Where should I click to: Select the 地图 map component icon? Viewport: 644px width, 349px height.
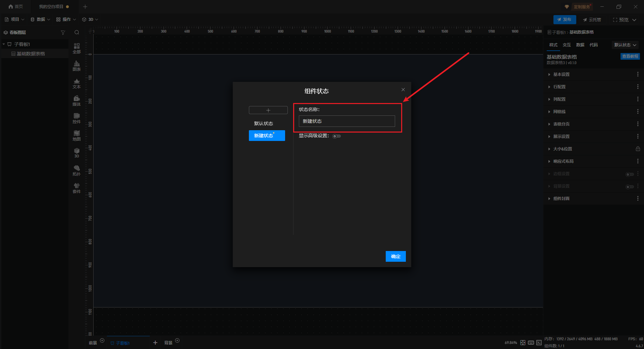click(x=76, y=135)
